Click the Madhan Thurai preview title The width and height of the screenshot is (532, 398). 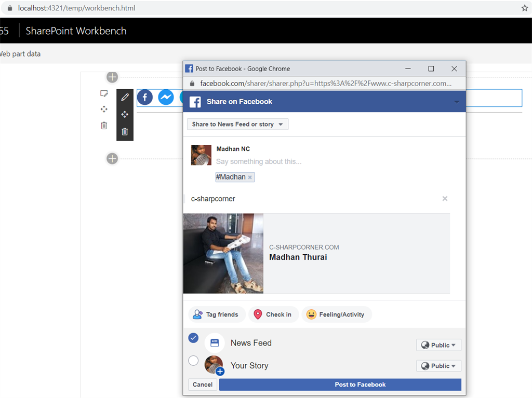pyautogui.click(x=298, y=257)
